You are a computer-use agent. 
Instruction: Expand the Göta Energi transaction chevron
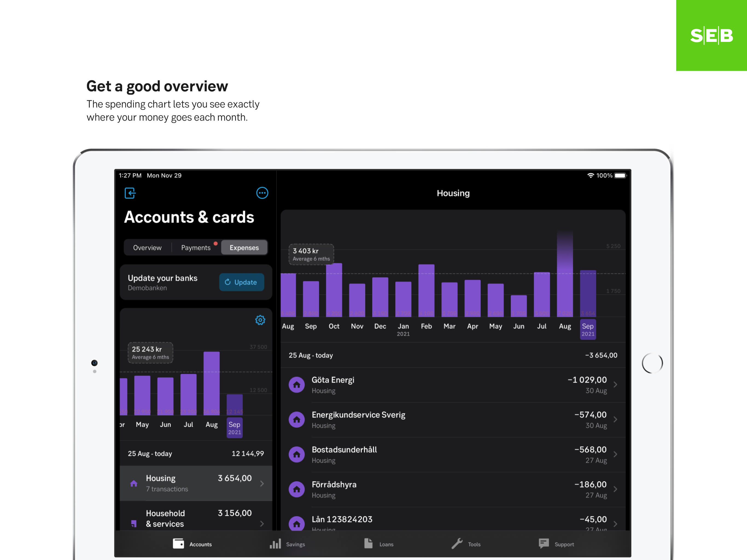(x=615, y=385)
